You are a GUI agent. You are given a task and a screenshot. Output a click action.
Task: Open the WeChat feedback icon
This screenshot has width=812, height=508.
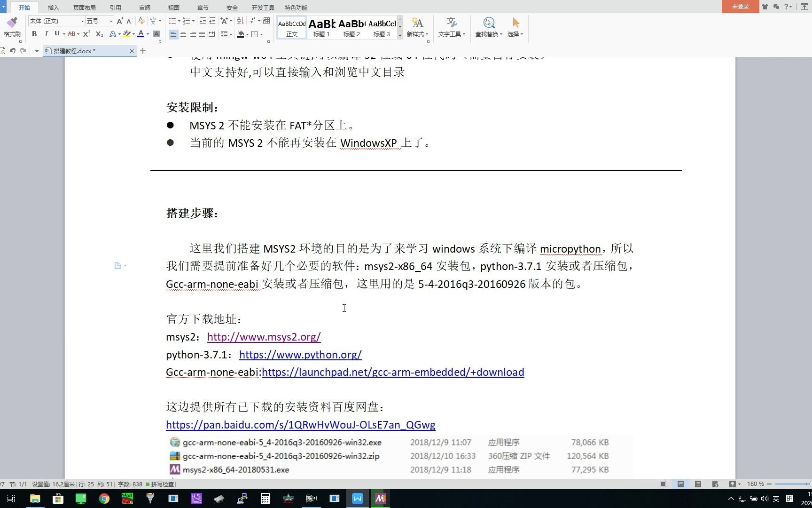[776, 7]
